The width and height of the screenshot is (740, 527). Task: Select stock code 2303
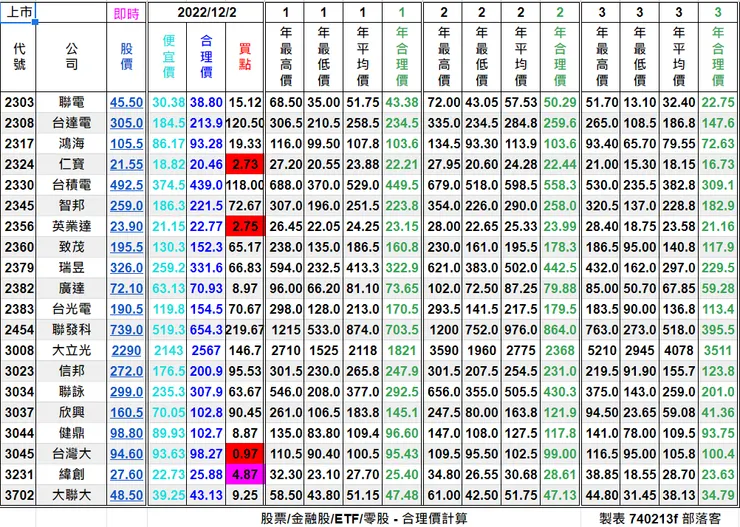click(x=19, y=102)
